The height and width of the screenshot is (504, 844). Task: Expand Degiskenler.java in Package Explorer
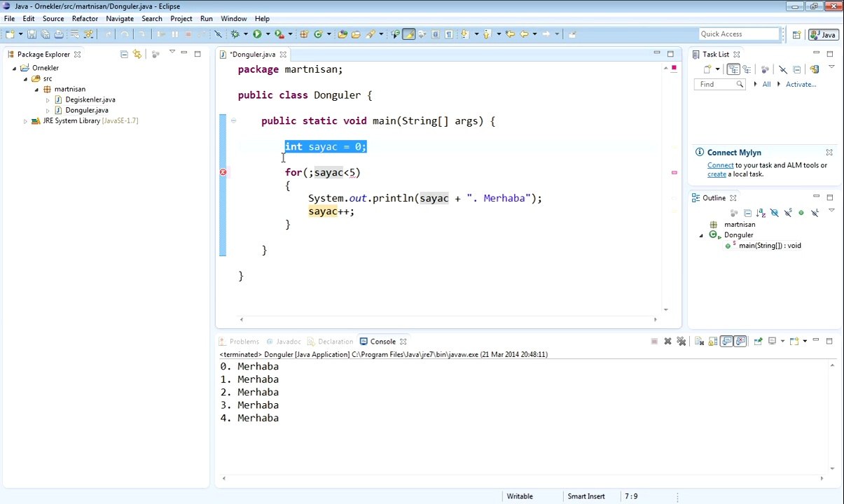(x=48, y=99)
